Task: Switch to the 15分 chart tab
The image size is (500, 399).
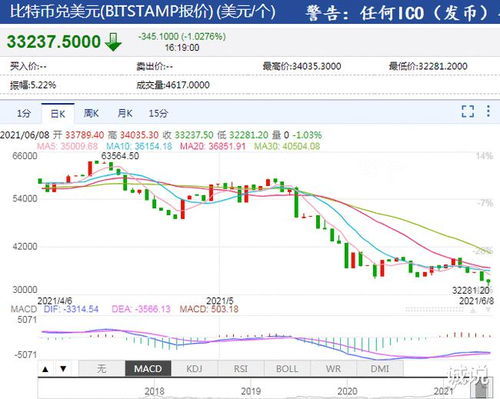Action: [158, 114]
